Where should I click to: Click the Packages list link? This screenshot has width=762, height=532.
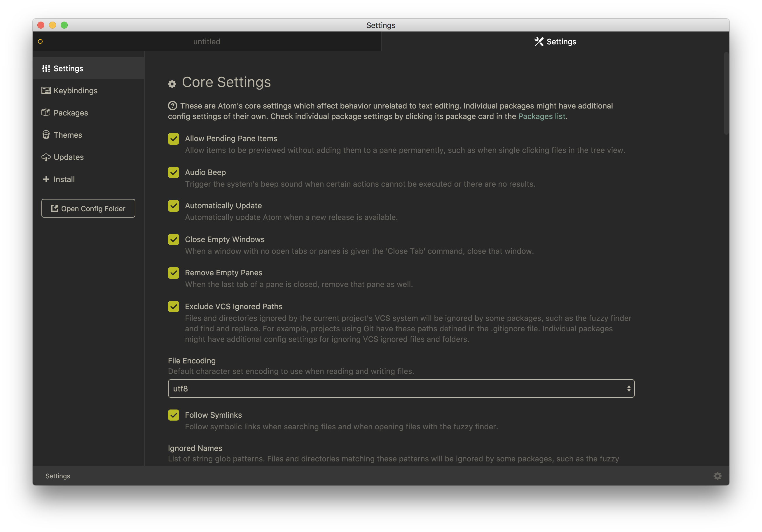[x=541, y=116]
